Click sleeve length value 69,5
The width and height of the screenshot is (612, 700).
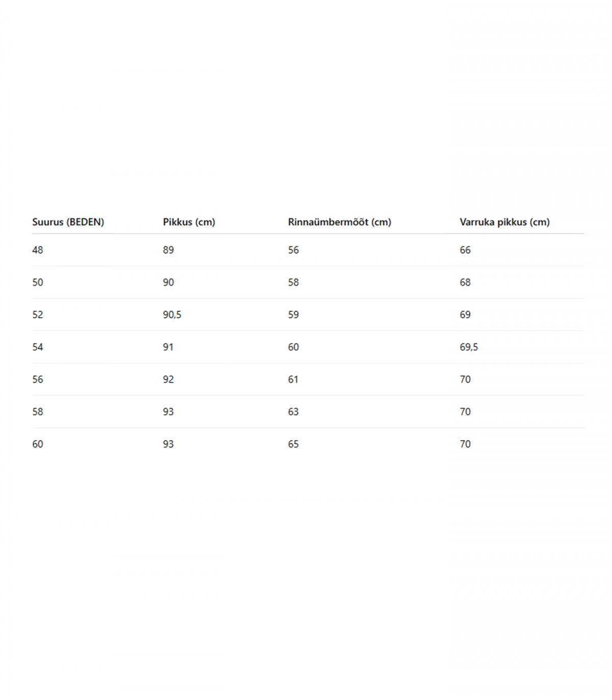point(469,347)
